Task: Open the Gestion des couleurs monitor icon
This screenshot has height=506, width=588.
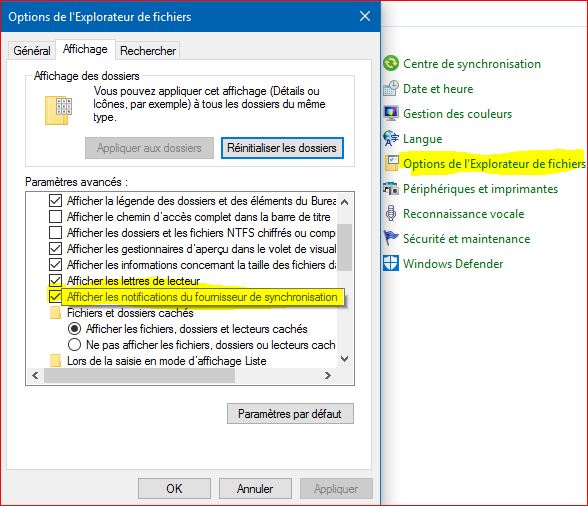Action: 391,113
